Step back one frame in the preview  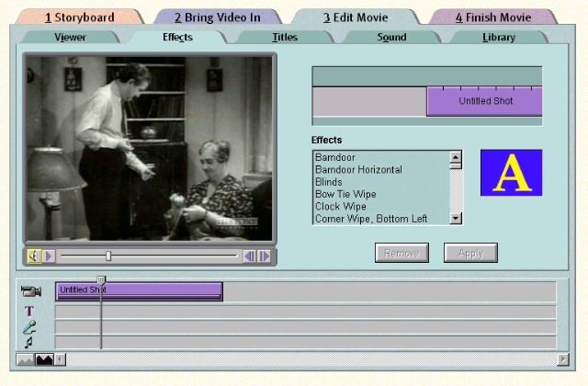(249, 256)
